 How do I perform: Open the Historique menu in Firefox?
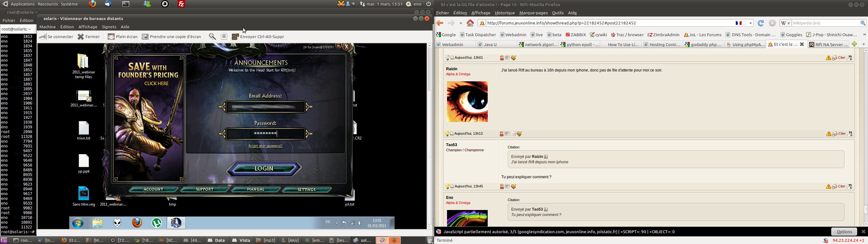[x=505, y=13]
